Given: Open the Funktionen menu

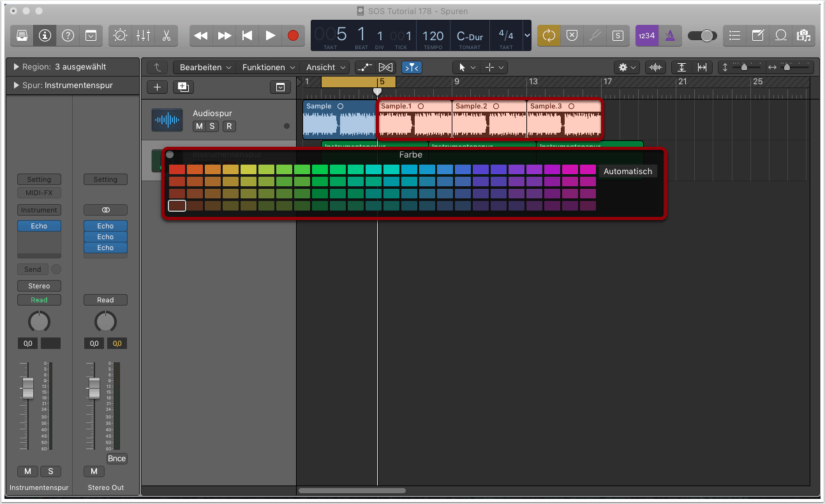Looking at the screenshot, I should (269, 67).
